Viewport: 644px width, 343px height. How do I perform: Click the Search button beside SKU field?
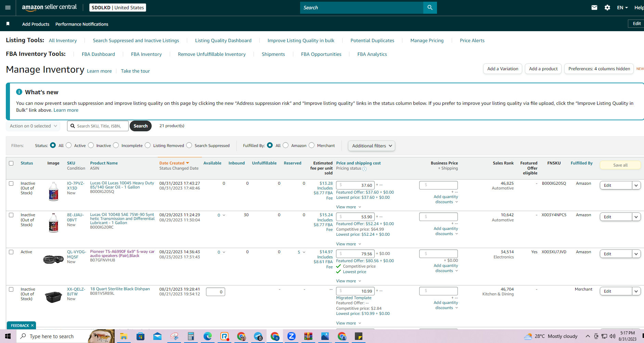point(141,126)
